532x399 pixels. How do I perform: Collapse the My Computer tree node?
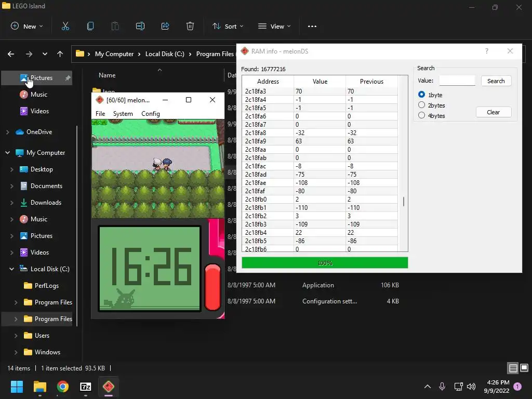point(7,153)
